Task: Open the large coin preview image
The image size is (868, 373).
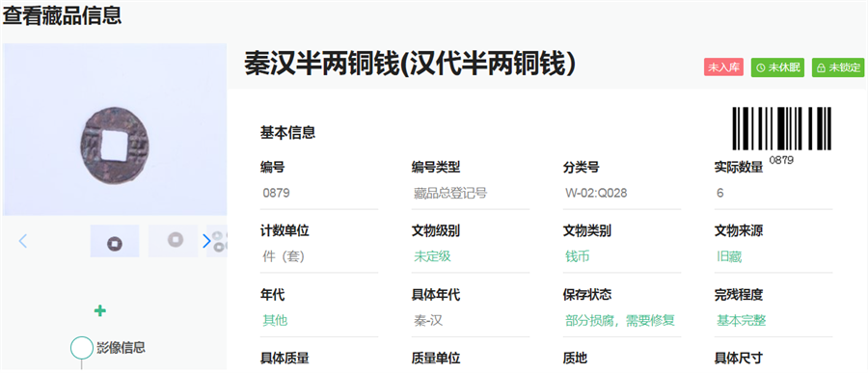Action: tap(115, 129)
